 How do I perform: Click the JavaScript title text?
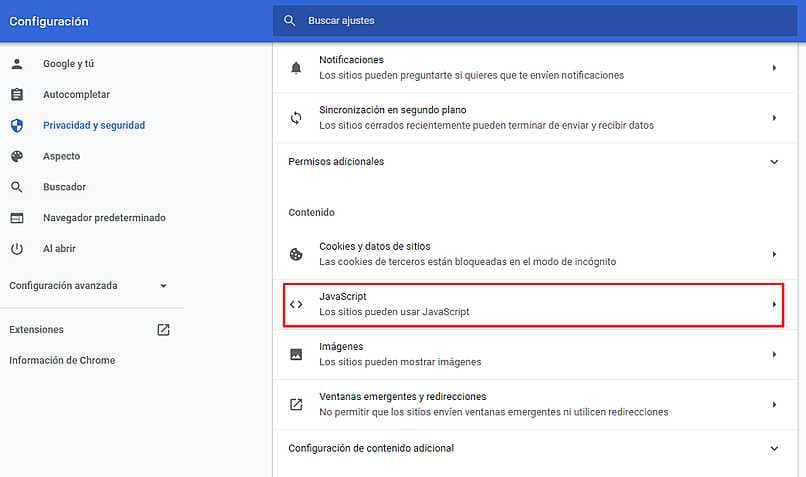(x=343, y=297)
